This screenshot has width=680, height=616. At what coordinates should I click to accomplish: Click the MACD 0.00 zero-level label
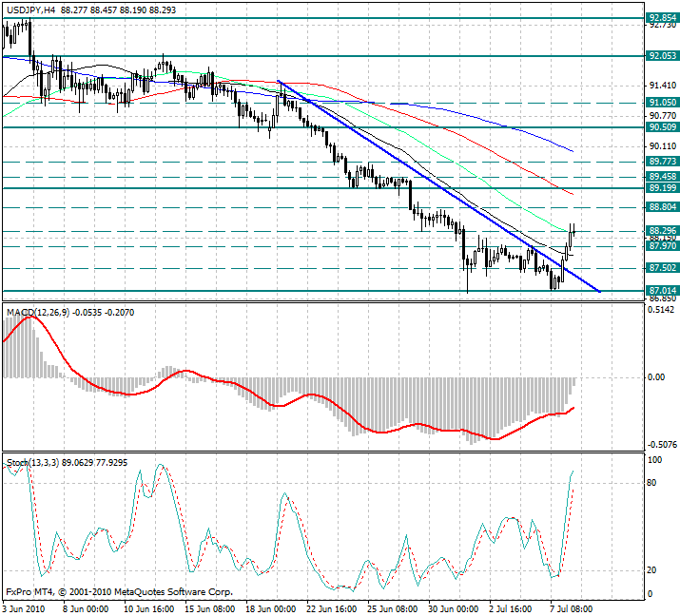[x=656, y=376]
